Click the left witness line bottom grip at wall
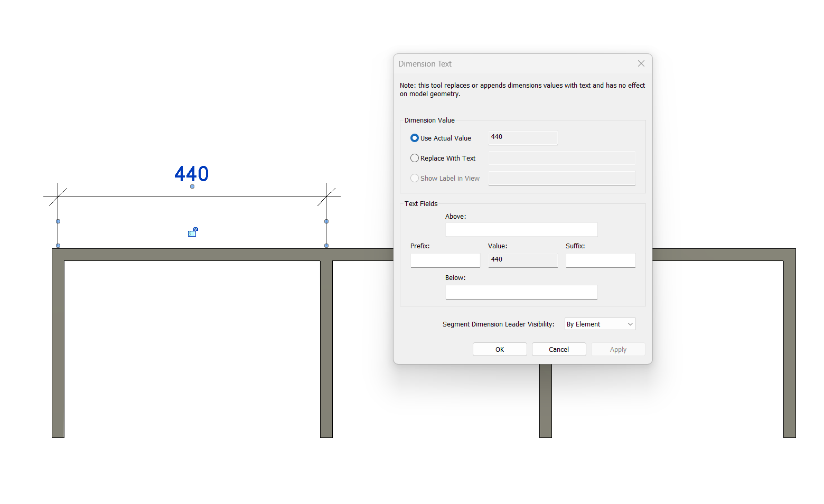824x504 pixels. click(58, 246)
